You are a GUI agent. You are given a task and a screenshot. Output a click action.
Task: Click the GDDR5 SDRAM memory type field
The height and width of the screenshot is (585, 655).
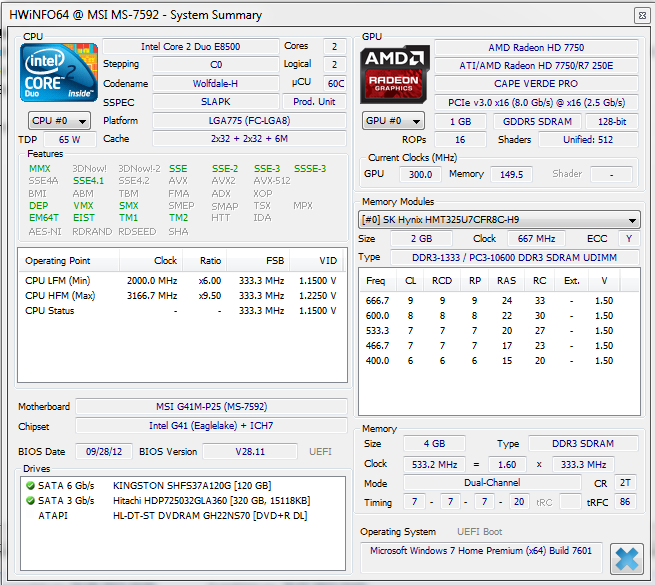[x=537, y=122]
